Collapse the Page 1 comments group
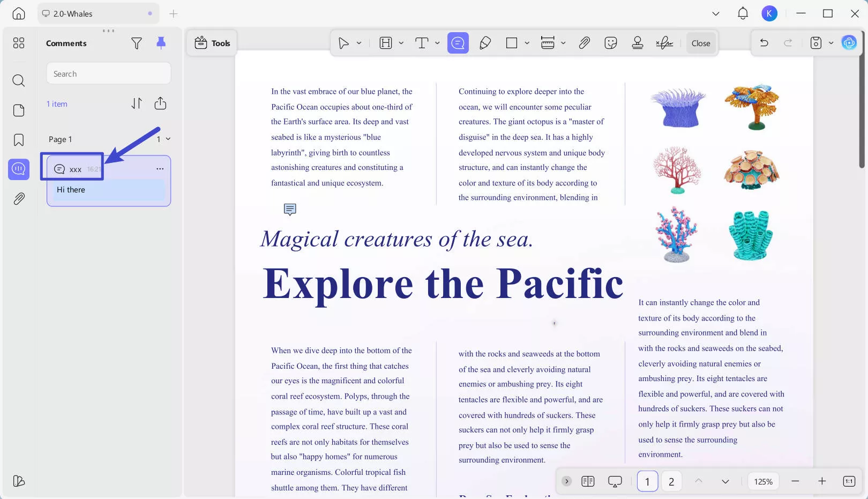Screen dimensions: 868x499 click(168, 139)
